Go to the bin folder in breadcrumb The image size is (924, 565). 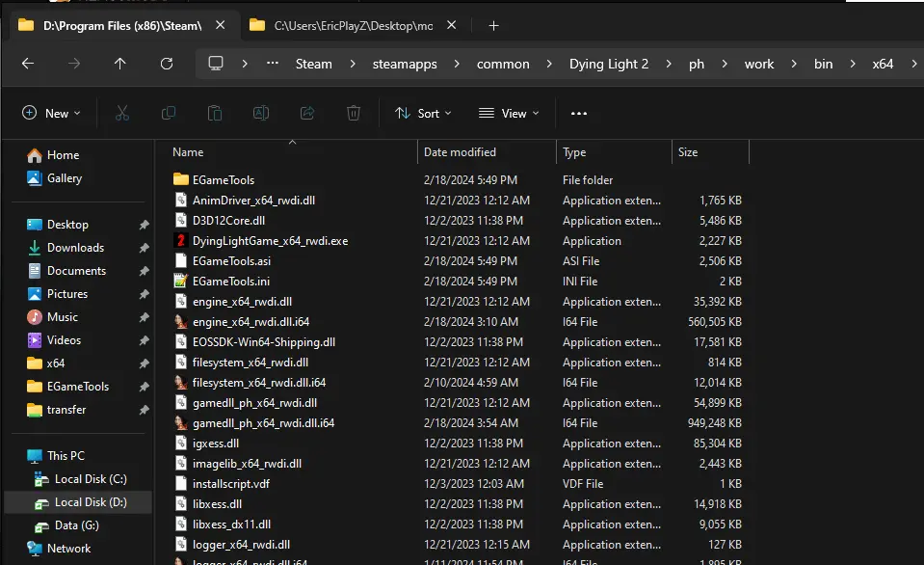pos(823,64)
